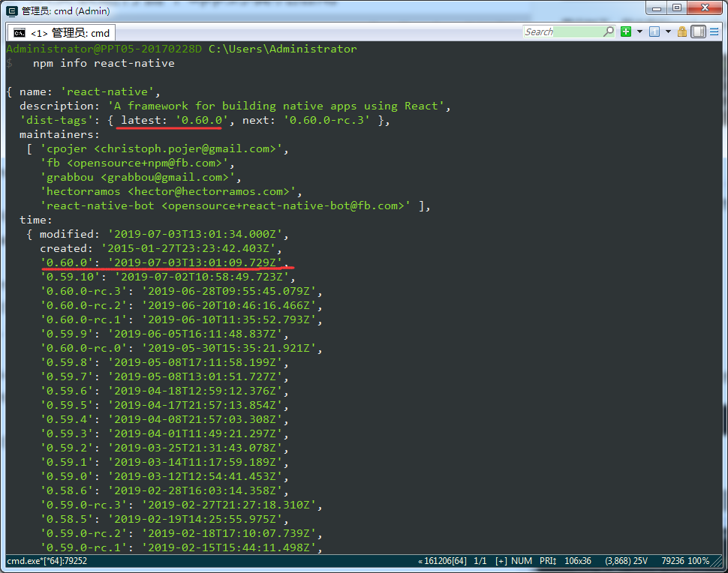Click the command text 'npm info react-native'
This screenshot has height=573, width=728.
[x=104, y=63]
